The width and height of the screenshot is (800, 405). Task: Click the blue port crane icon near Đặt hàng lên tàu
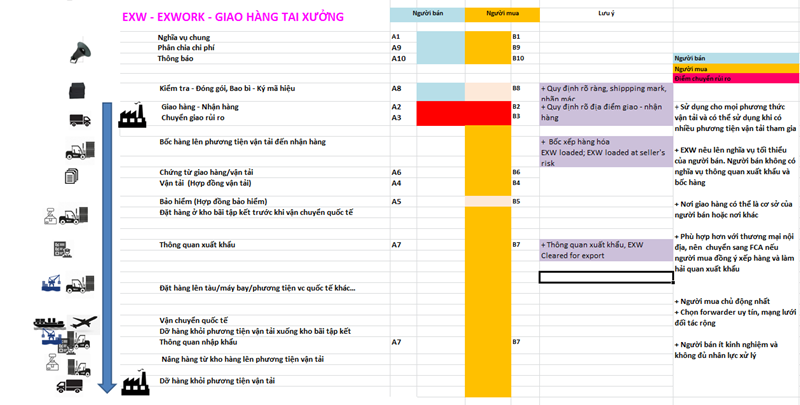pos(51,283)
